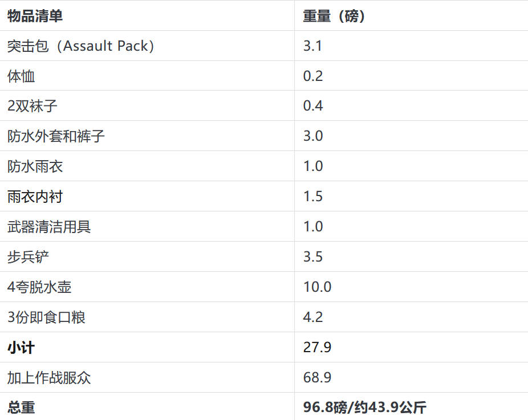Screen dimensions: 528x420
Task: Select the bold 总重 total label
Action: [21, 407]
